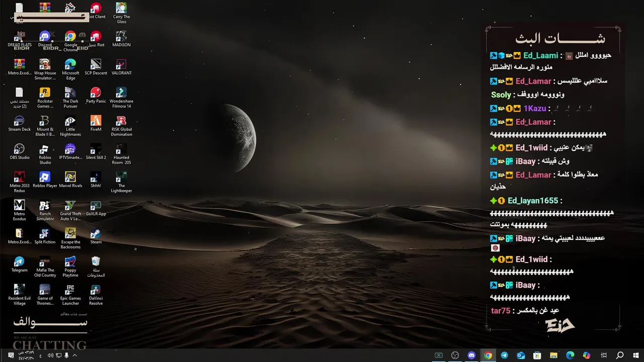Select the Grand Theft Auto V shortcut
The height and width of the screenshot is (362, 644).
[x=70, y=211]
